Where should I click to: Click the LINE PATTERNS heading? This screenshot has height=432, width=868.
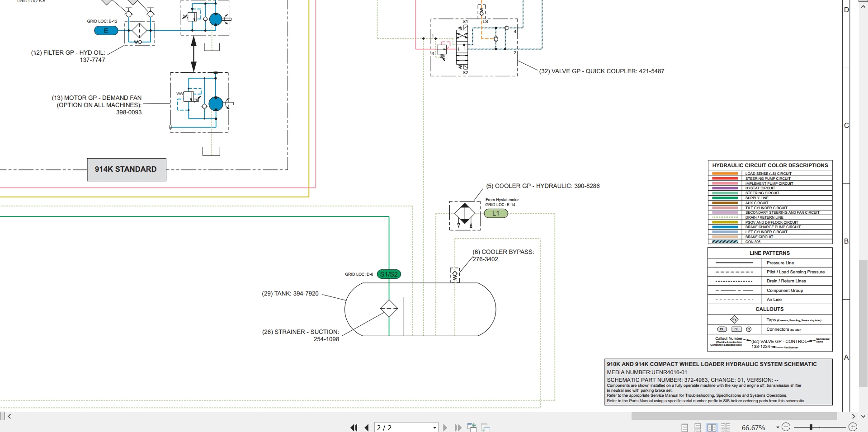coord(769,253)
